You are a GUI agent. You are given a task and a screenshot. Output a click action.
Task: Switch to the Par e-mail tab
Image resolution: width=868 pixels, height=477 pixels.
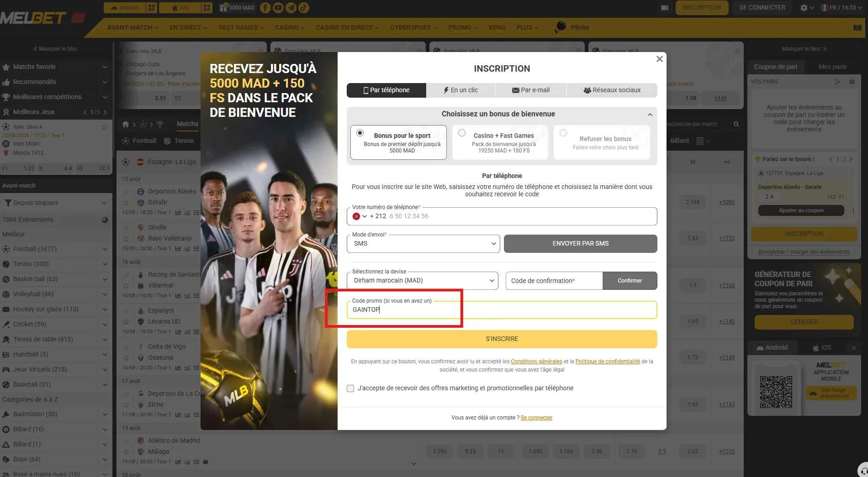[x=531, y=90]
